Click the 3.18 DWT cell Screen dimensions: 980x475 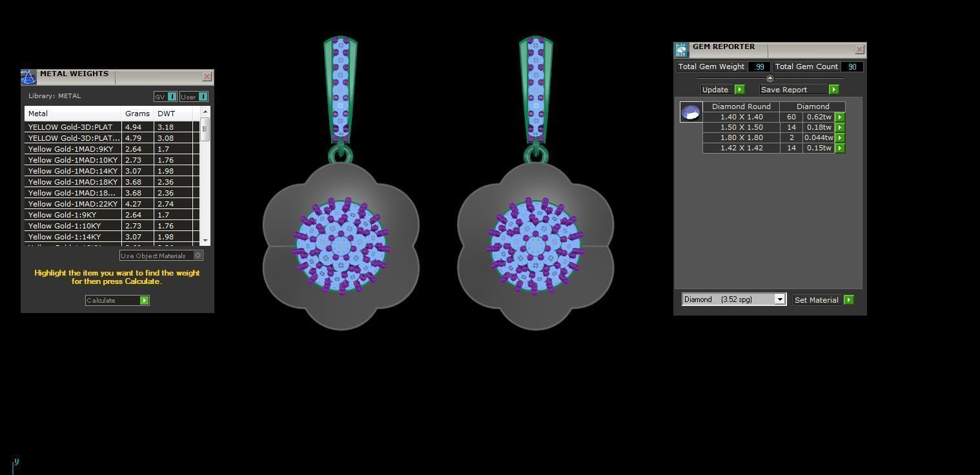click(x=173, y=127)
